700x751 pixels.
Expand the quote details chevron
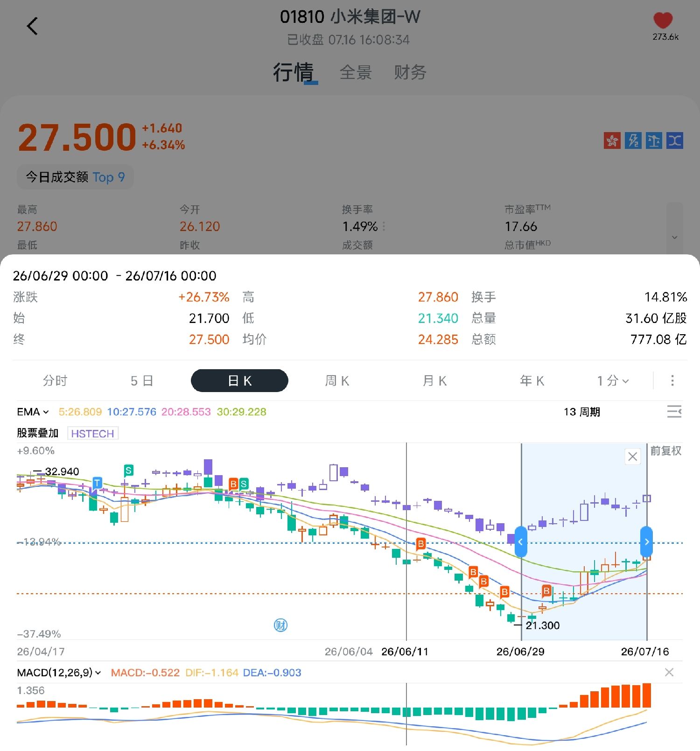click(674, 237)
